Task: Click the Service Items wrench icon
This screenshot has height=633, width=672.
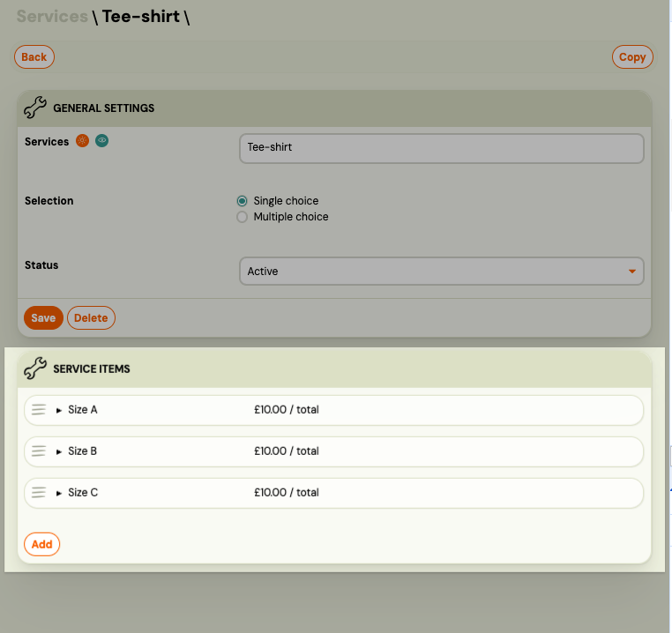Action: click(x=35, y=369)
